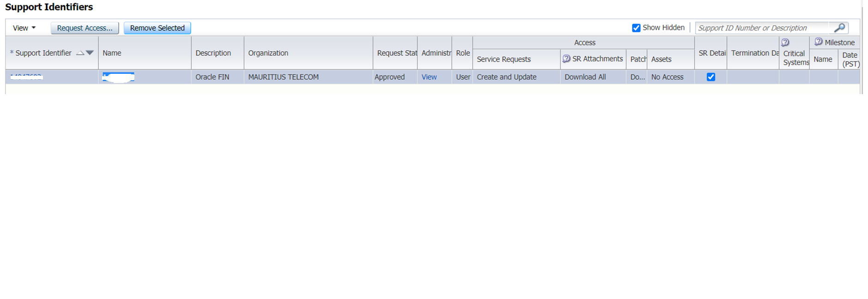This screenshot has width=868, height=299.
Task: Click the magnifier search icon
Action: (x=839, y=28)
